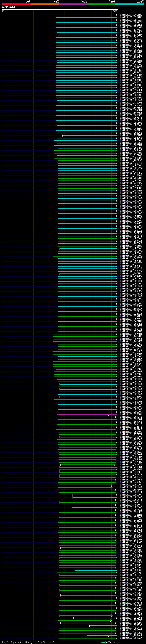
Task: Click hit label UniRef100_A3C1N8
Action: pyautogui.click(x=131, y=135)
